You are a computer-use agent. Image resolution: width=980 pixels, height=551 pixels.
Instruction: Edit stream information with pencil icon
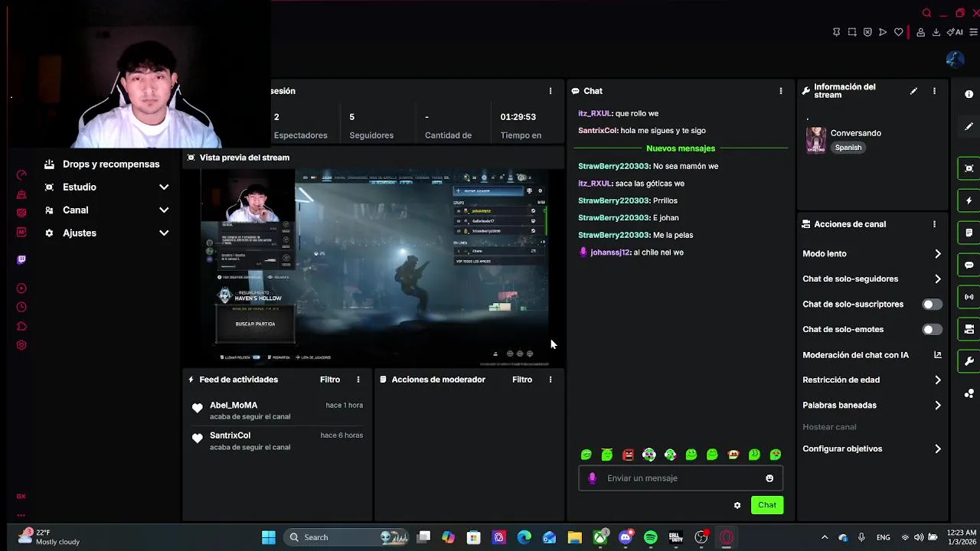pos(913,91)
